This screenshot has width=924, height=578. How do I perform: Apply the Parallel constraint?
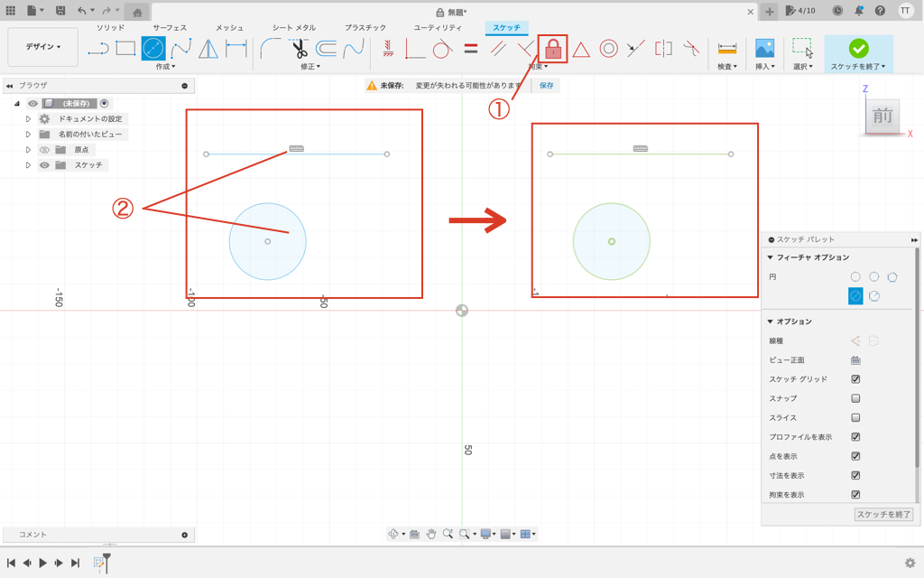tap(498, 49)
